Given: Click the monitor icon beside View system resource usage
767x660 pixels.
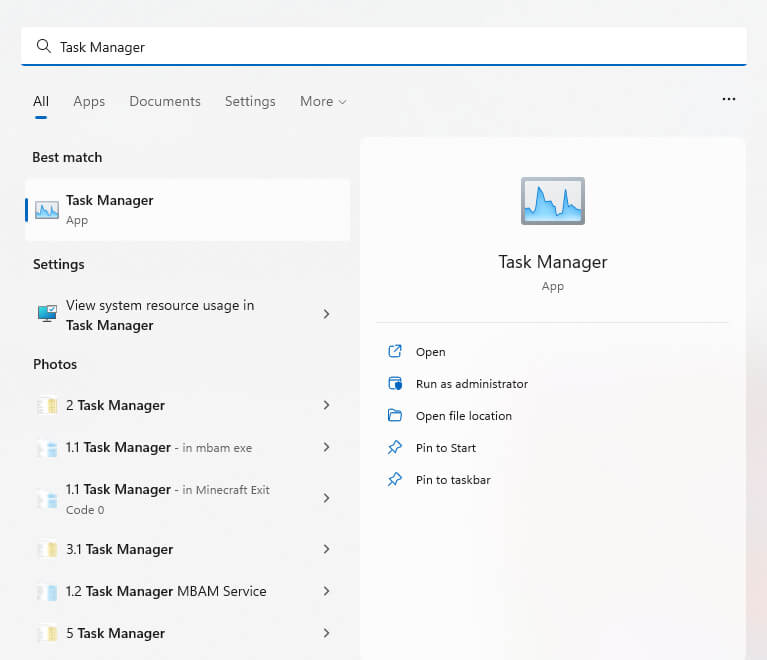Looking at the screenshot, I should coord(47,314).
